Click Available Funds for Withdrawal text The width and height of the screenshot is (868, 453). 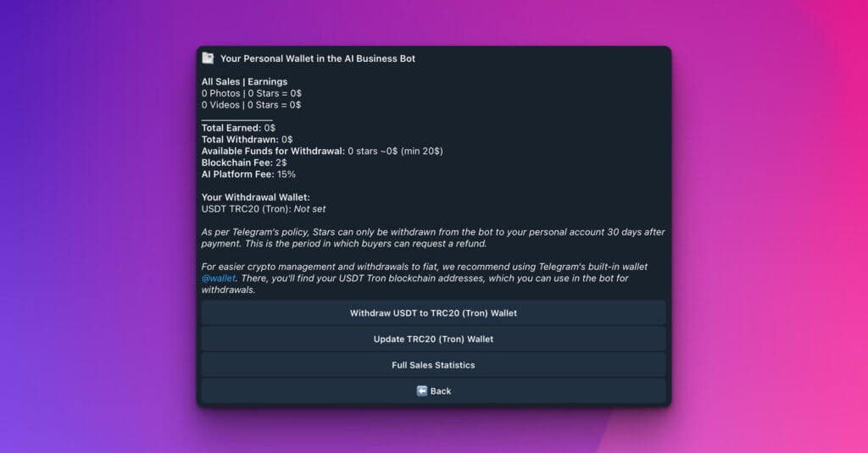322,151
